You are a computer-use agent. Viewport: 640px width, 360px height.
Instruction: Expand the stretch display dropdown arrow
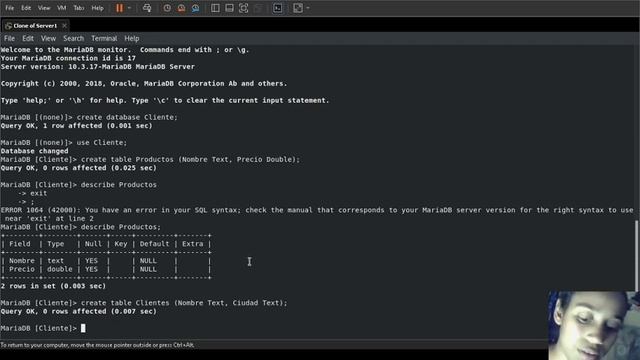(308, 8)
